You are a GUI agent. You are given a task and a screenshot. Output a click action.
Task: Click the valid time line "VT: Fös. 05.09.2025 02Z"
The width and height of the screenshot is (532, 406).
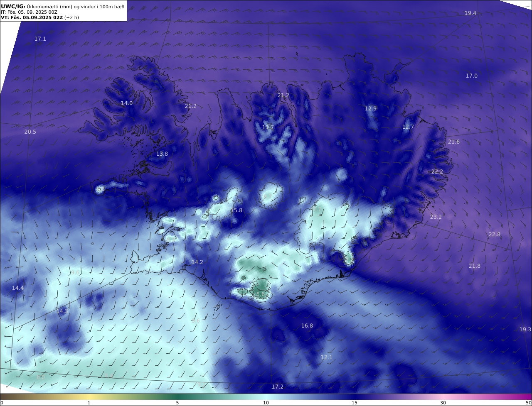tap(32, 17)
